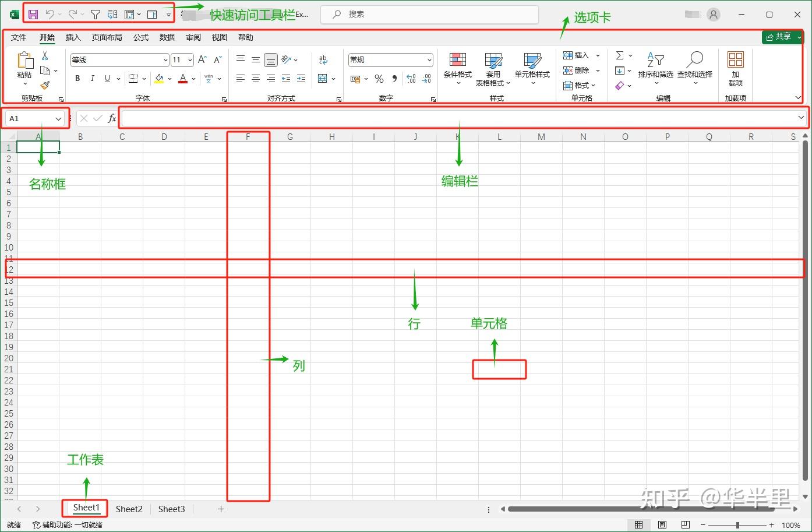The width and height of the screenshot is (812, 532).
Task: Click the Decrease Decimal icon
Action: click(x=426, y=79)
